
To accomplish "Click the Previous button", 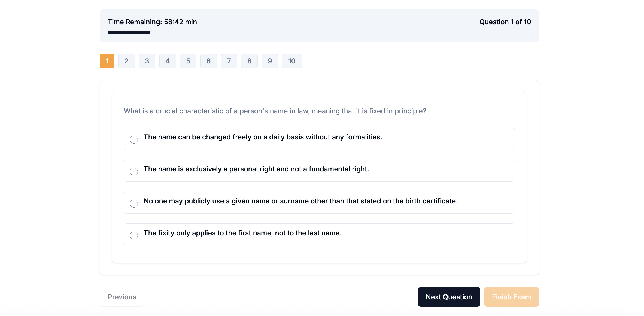I will (x=122, y=297).
